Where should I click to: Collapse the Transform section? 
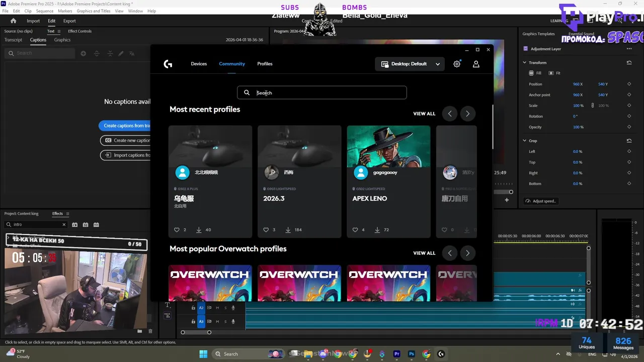tap(524, 63)
